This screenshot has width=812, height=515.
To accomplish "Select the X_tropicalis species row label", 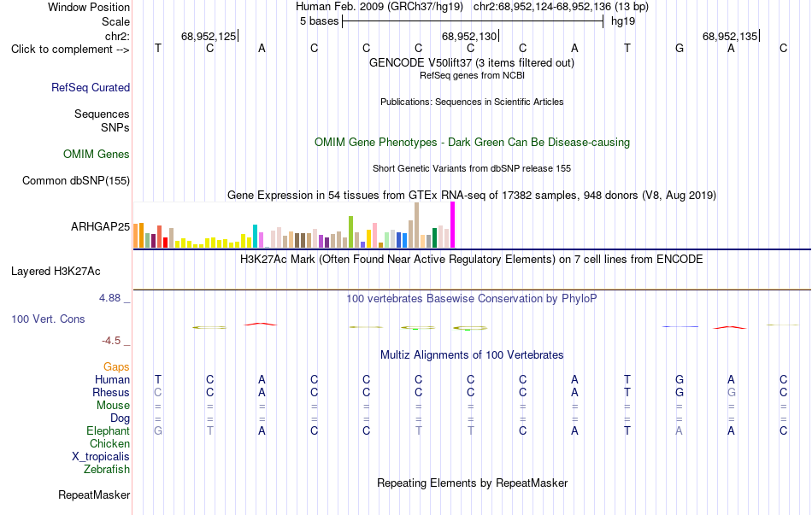I will [x=101, y=457].
